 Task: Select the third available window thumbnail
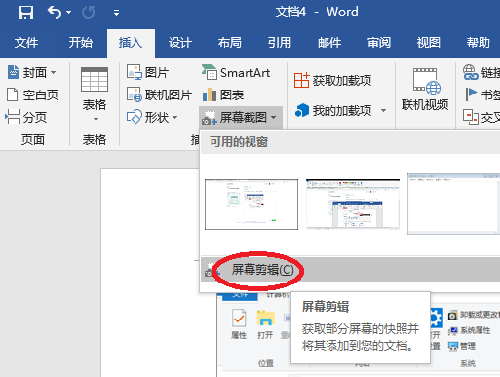pos(453,204)
